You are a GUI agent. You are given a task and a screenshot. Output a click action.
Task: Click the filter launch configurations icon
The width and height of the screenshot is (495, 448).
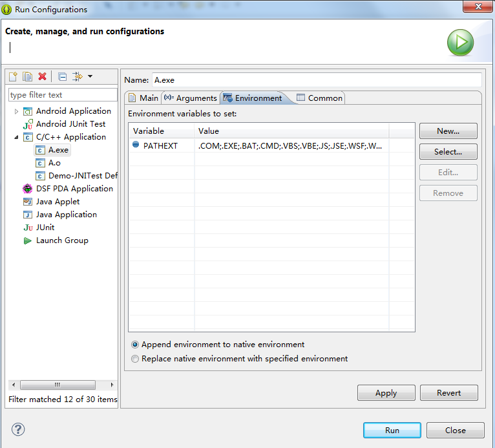coord(78,76)
